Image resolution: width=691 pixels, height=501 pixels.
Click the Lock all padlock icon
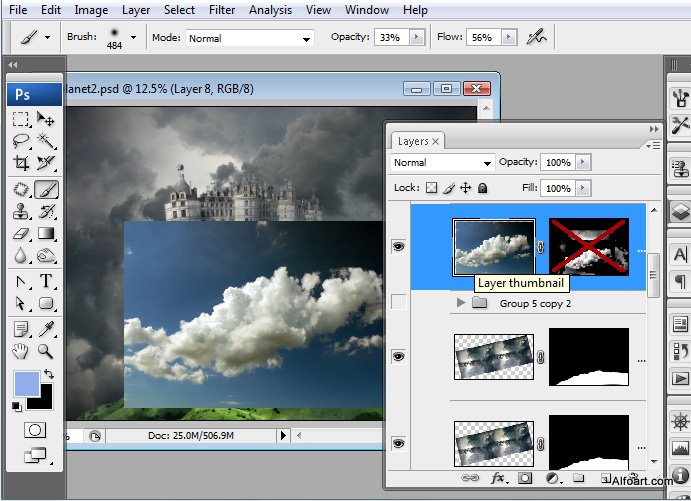(x=482, y=188)
